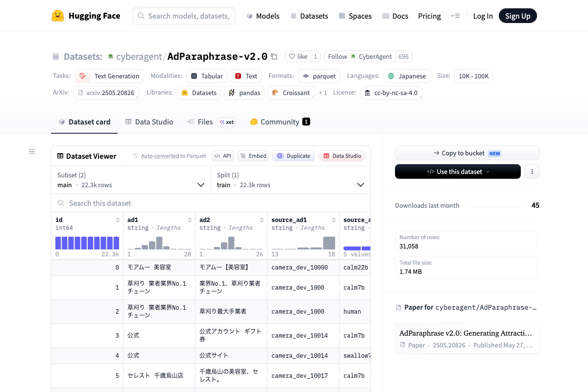Click the Log In link
This screenshot has width=588, height=392.
click(x=483, y=16)
